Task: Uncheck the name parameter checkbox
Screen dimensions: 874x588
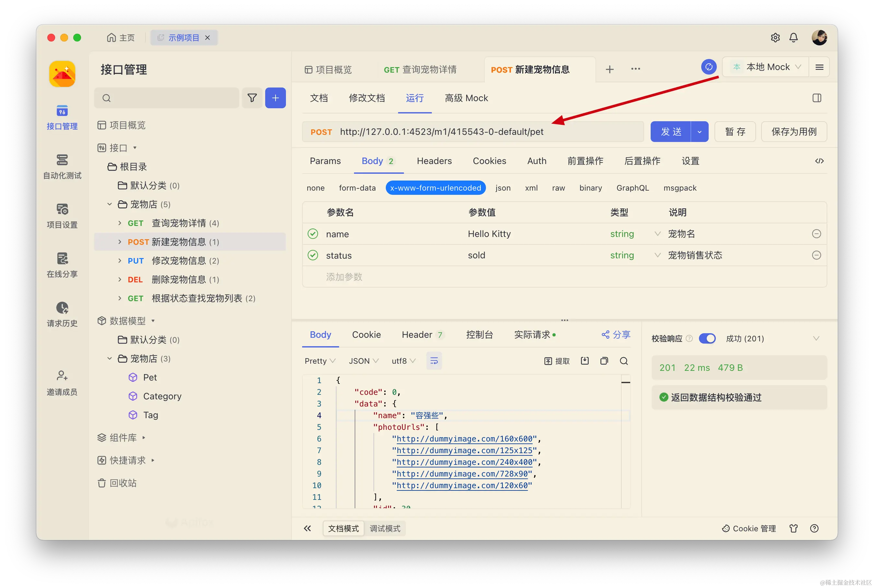Action: tap(313, 234)
